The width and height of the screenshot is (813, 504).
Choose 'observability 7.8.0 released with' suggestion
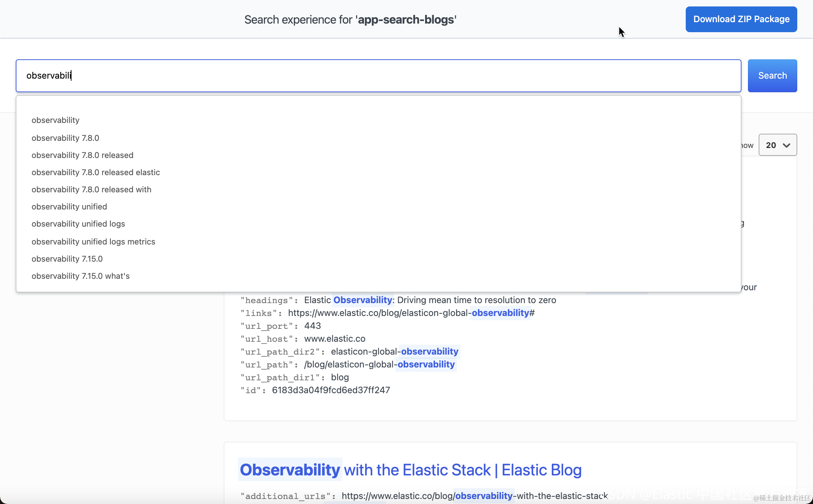(x=91, y=189)
